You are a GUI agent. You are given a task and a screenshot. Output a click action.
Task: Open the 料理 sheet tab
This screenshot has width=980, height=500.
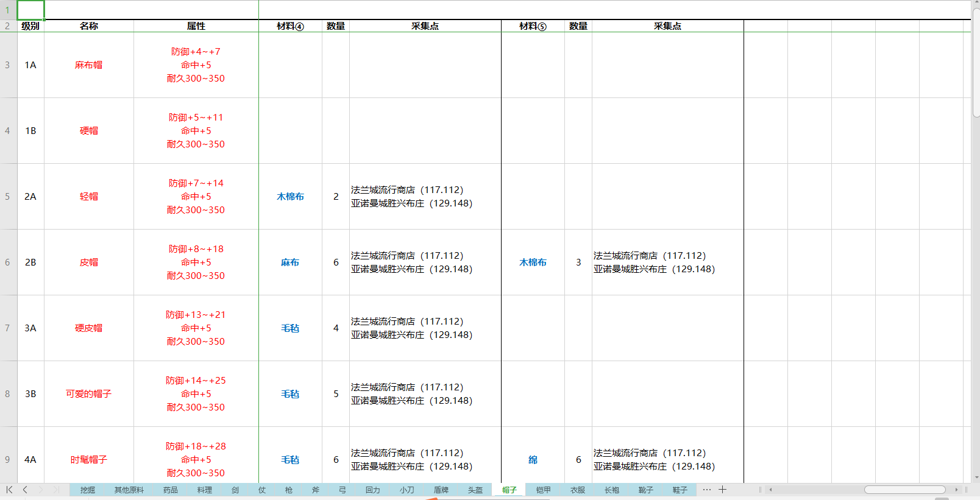coord(205,490)
